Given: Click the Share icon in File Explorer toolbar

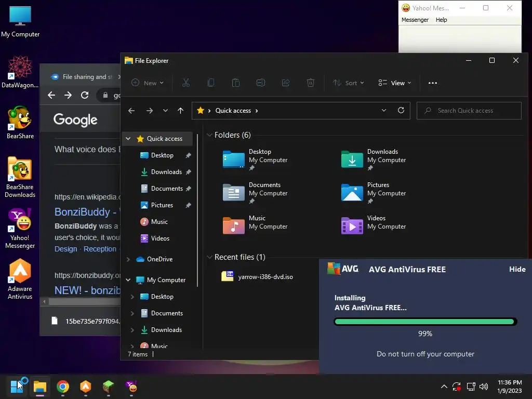Looking at the screenshot, I should coord(286,83).
